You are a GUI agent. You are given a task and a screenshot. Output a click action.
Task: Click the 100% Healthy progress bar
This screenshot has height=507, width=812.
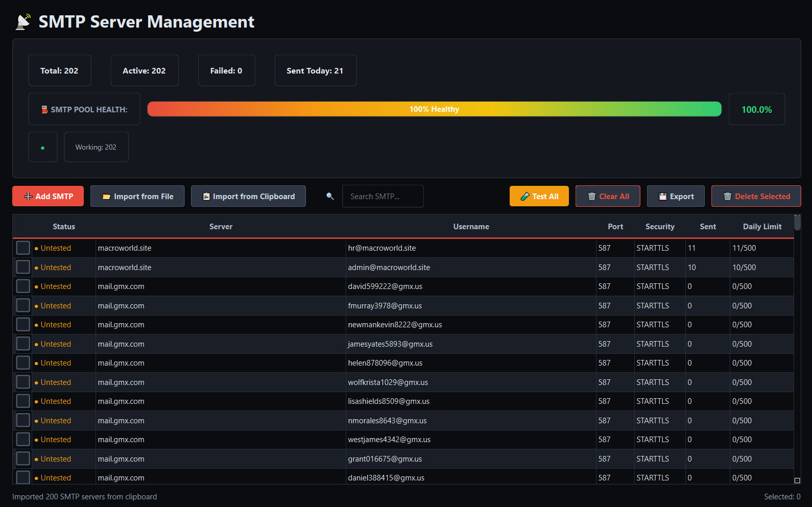pos(434,109)
